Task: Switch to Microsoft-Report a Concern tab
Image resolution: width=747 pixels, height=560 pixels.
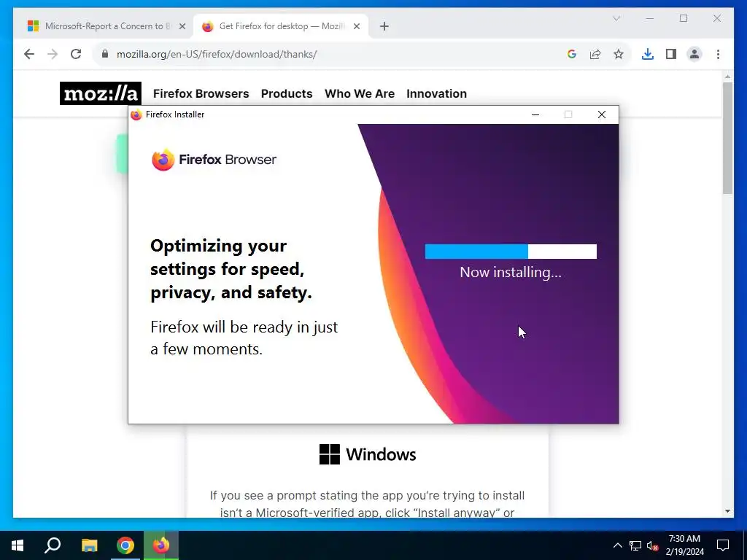Action: tap(107, 26)
